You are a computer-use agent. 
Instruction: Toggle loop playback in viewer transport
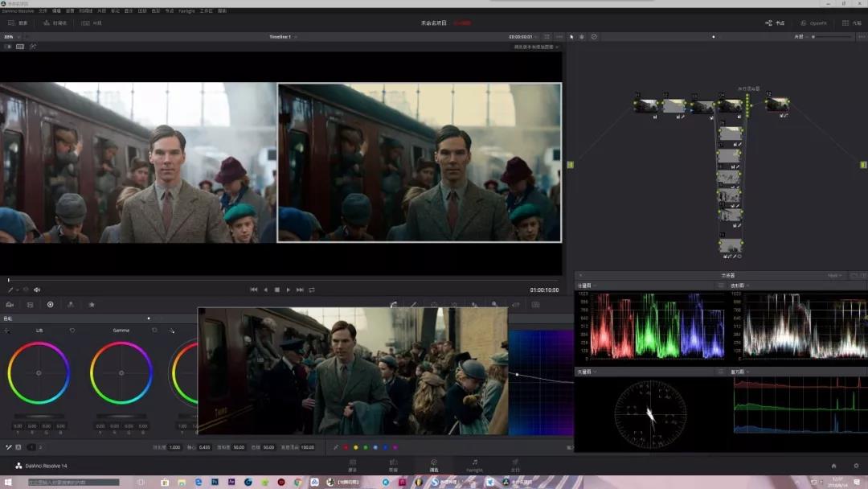click(x=312, y=290)
